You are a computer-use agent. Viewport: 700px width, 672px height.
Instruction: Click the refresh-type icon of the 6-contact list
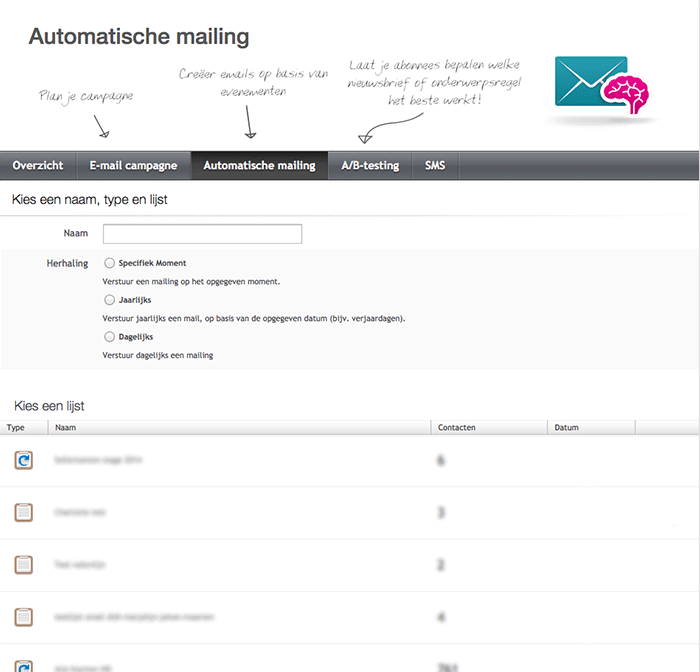click(23, 460)
